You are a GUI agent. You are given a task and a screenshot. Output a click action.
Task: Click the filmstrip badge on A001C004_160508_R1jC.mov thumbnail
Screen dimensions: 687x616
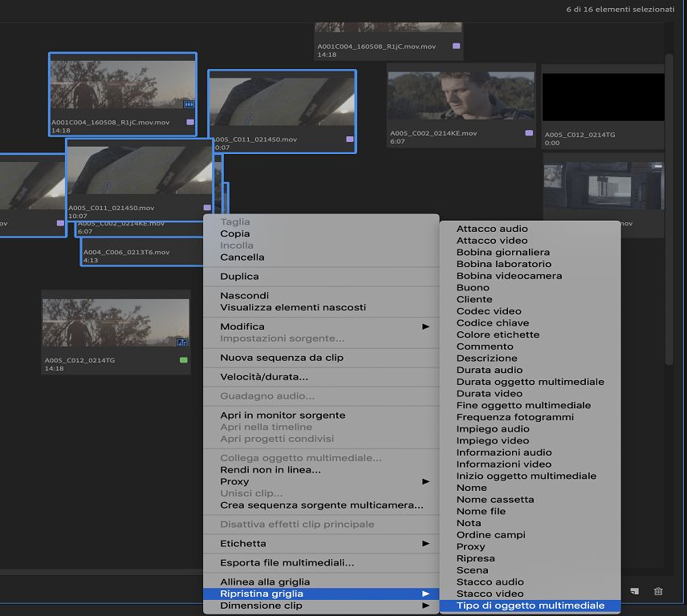pos(189,104)
